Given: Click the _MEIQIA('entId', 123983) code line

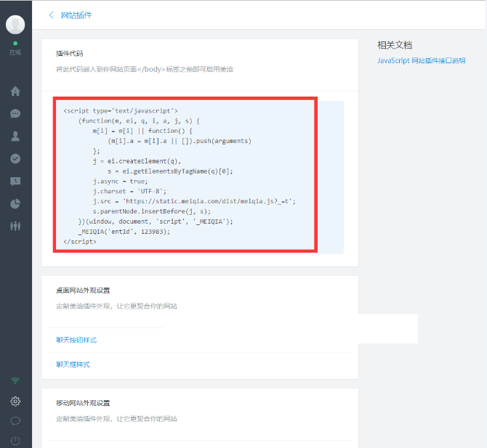Looking at the screenshot, I should point(124,232).
